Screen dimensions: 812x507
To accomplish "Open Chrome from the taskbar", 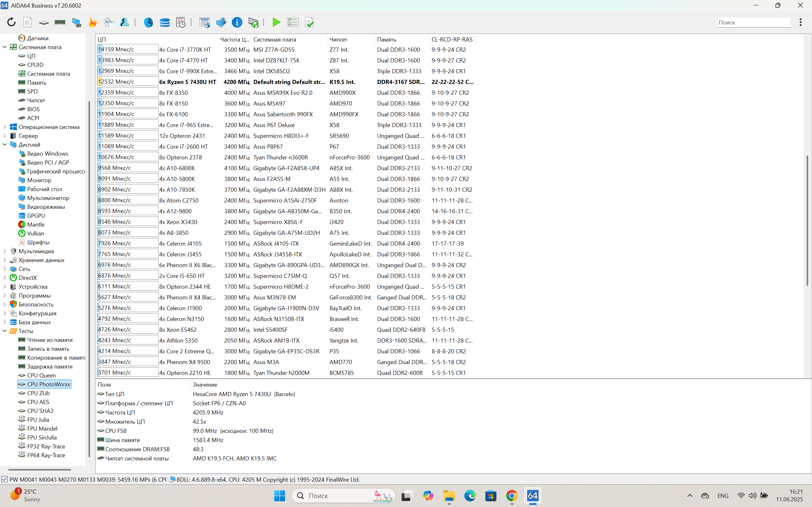I will pos(512,496).
